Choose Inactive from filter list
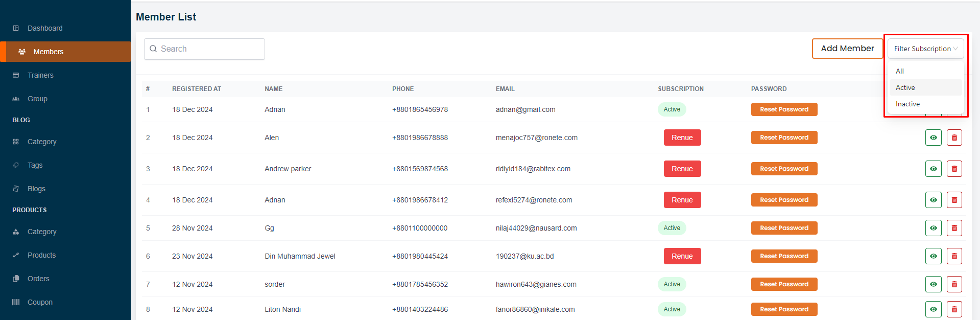 click(x=907, y=104)
